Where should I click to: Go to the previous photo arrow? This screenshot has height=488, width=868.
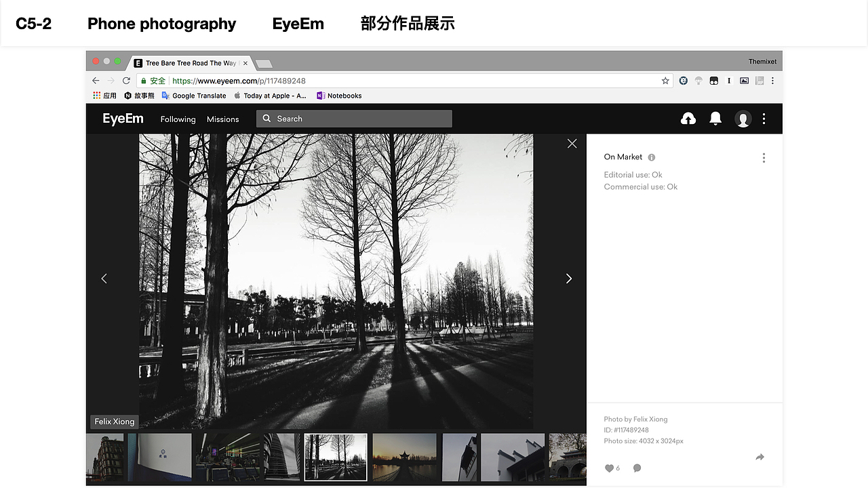104,279
